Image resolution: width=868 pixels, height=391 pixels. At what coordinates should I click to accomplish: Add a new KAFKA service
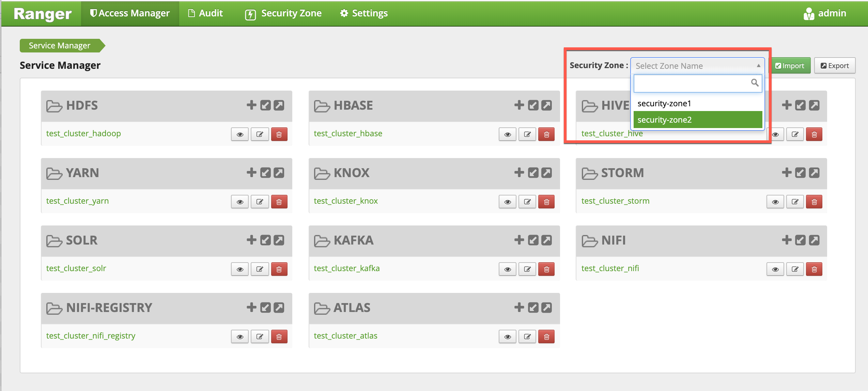pos(519,240)
